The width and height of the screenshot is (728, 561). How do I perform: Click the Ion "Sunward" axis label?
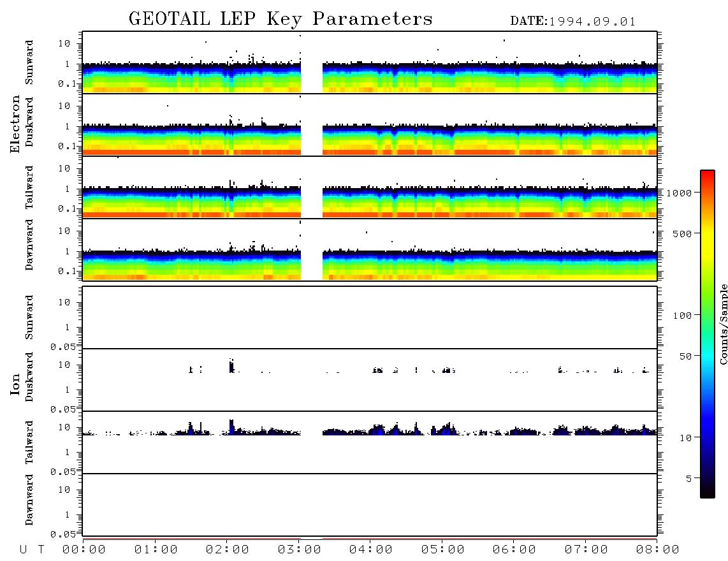point(29,317)
